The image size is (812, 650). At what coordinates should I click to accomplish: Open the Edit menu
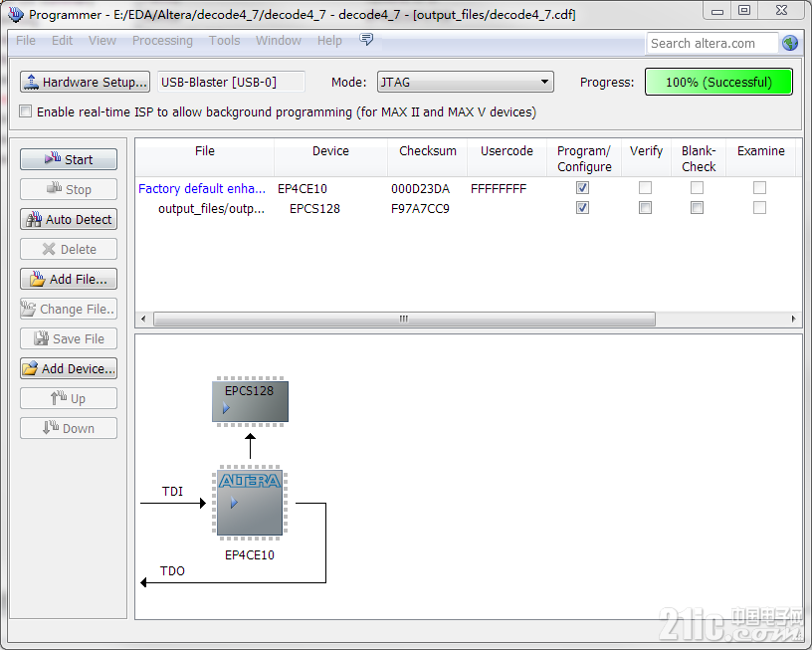tap(62, 41)
